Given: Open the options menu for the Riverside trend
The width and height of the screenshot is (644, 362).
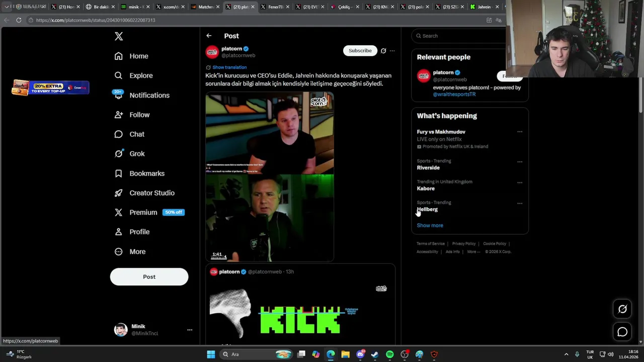Looking at the screenshot, I should [x=520, y=162].
